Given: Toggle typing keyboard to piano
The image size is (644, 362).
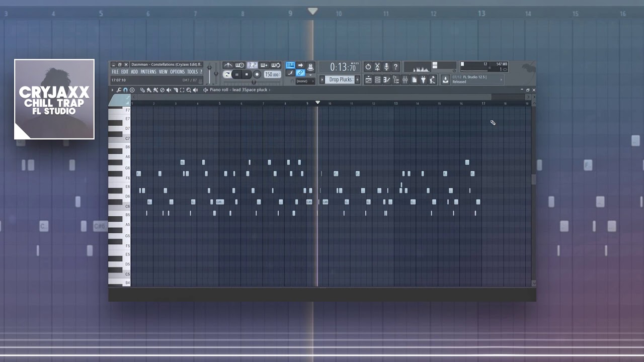Looking at the screenshot, I should (290, 65).
